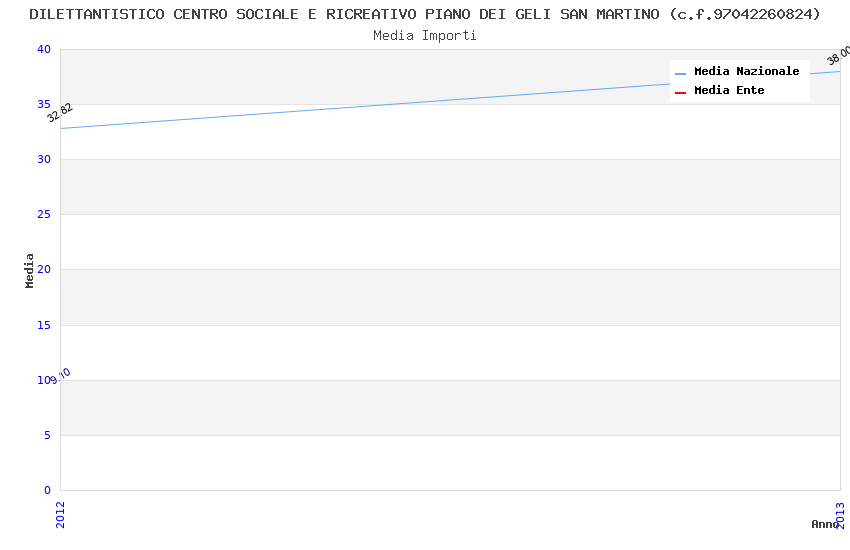Click the 15 y-axis tick label
The image size is (850, 550).
[43, 325]
